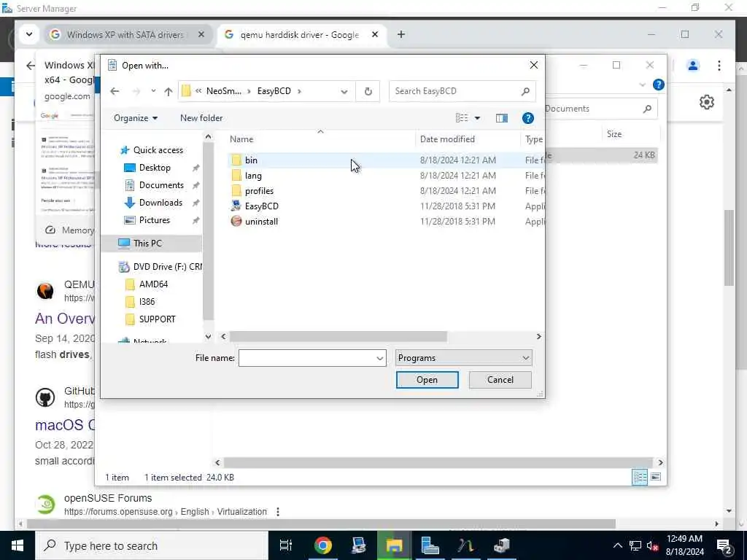This screenshot has height=560, width=747.
Task: Show hidden system tray icons
Action: point(617,545)
